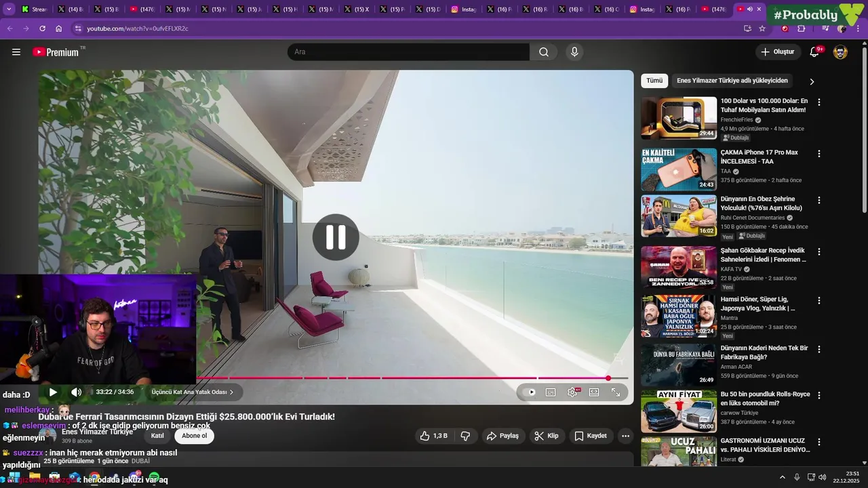The image size is (868, 488).
Task: Open 'Dünyanın En Obez Şehrine Yolculuk' title link
Action: click(x=762, y=203)
